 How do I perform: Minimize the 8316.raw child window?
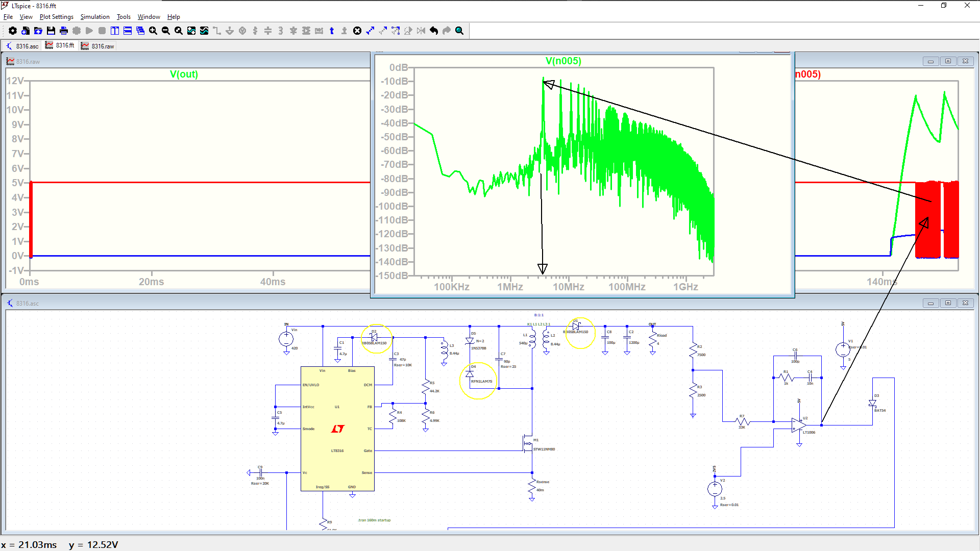click(x=930, y=61)
